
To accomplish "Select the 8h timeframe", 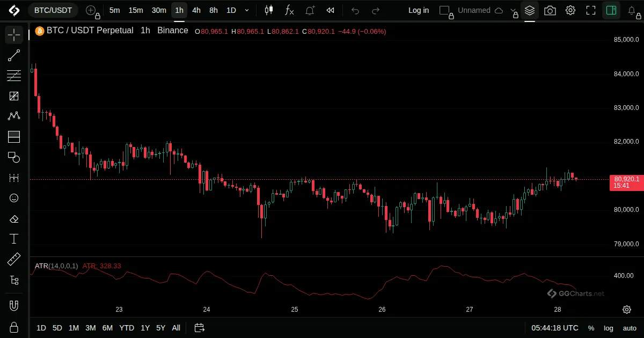I will (x=214, y=10).
